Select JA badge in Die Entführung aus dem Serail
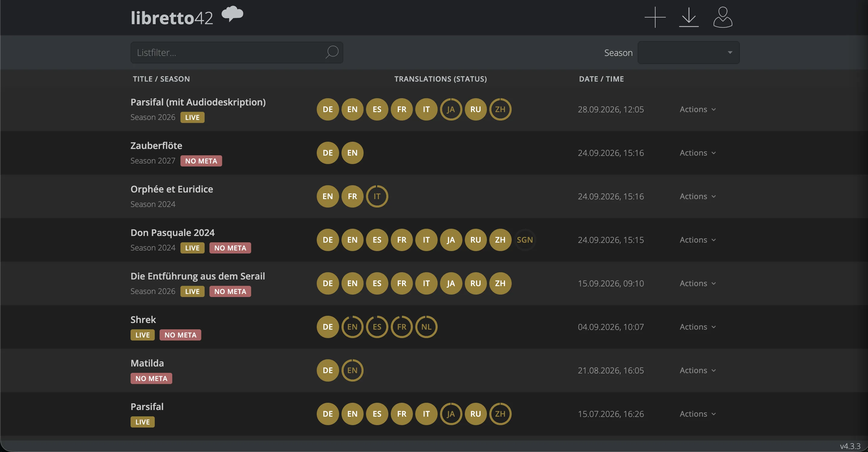This screenshot has height=452, width=868. [x=451, y=283]
